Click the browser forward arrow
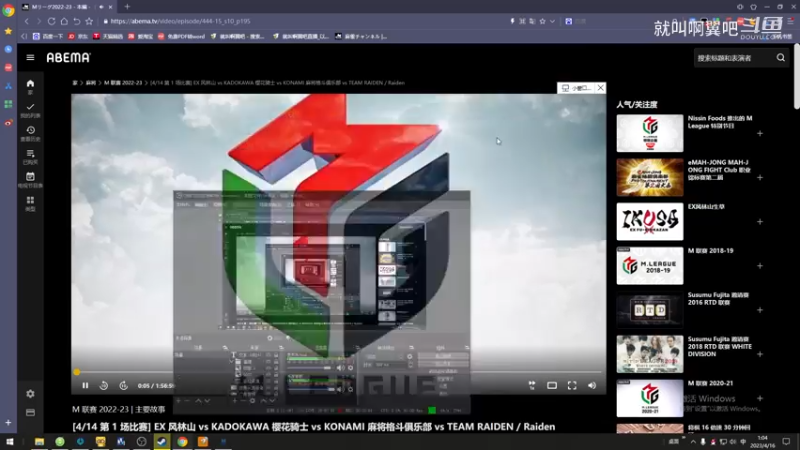 coord(39,21)
